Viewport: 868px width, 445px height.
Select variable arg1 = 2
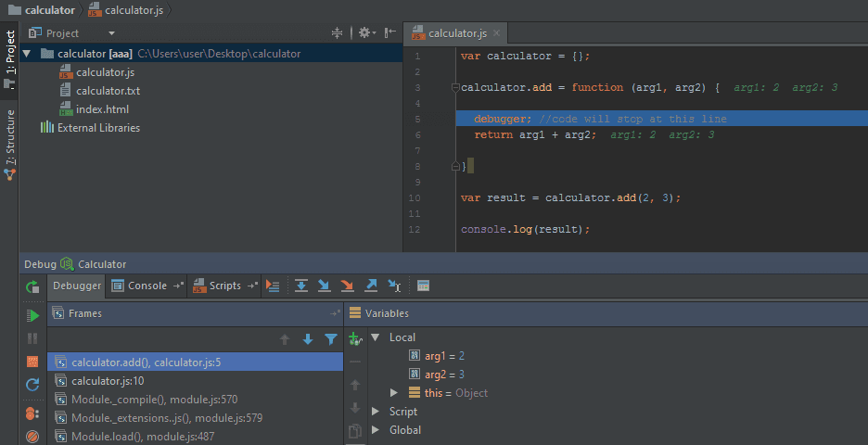pyautogui.click(x=437, y=356)
